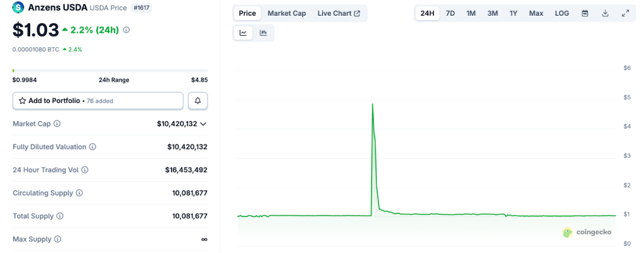Click the Fully Diluted Valuation info icon

pyautogui.click(x=92, y=147)
